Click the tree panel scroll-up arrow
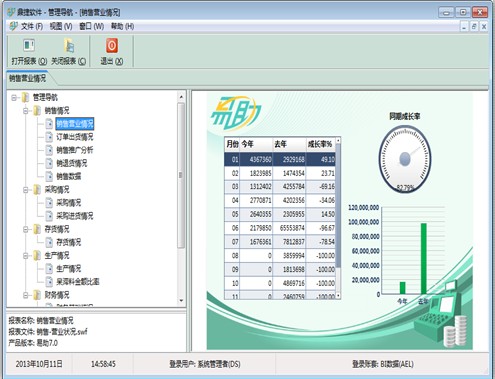The width and height of the screenshot is (495, 379). click(181, 97)
